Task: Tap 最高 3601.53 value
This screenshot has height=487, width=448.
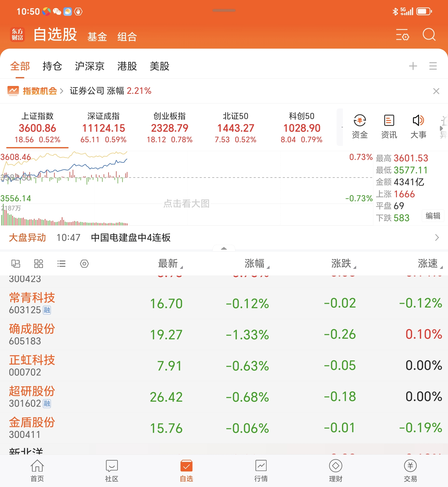Action: click(402, 158)
